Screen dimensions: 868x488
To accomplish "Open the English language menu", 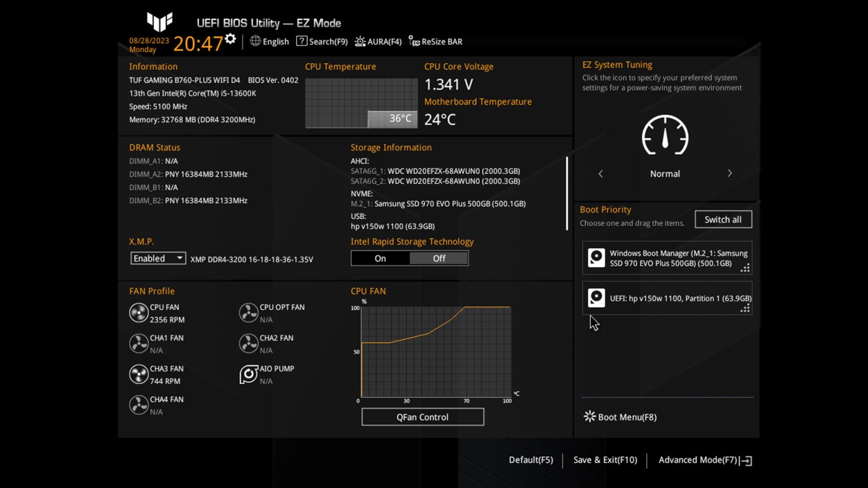I will click(269, 41).
